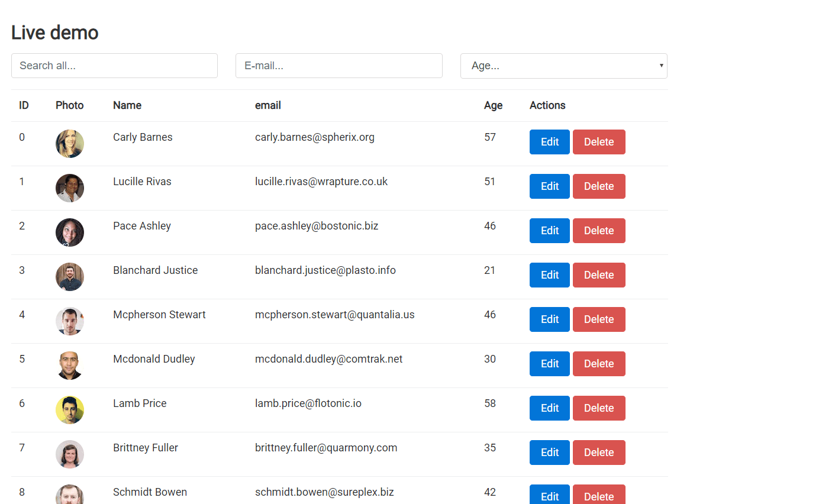
Task: Edit Carly Barnes row
Action: [x=550, y=142]
